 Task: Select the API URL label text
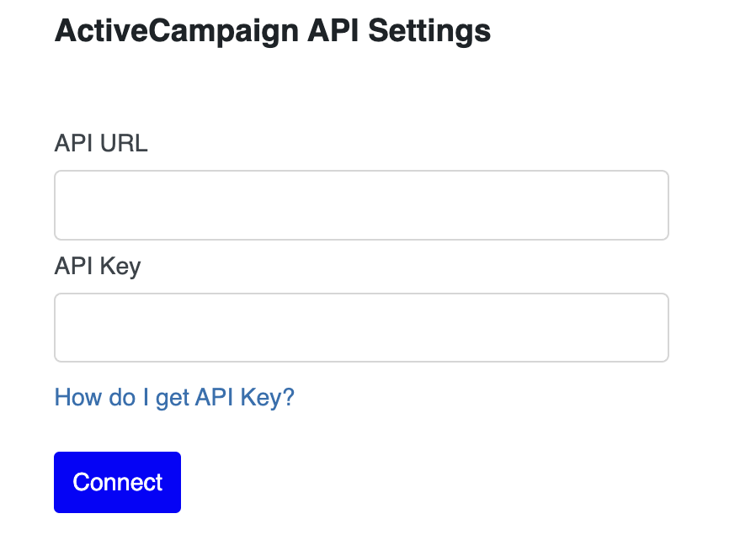point(101,143)
